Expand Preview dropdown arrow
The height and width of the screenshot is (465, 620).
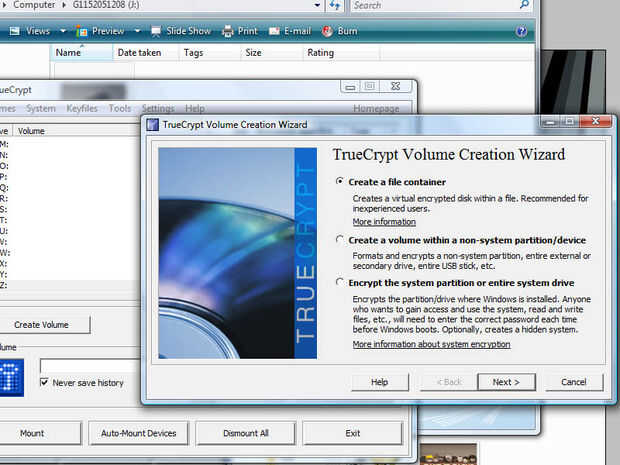tap(137, 30)
